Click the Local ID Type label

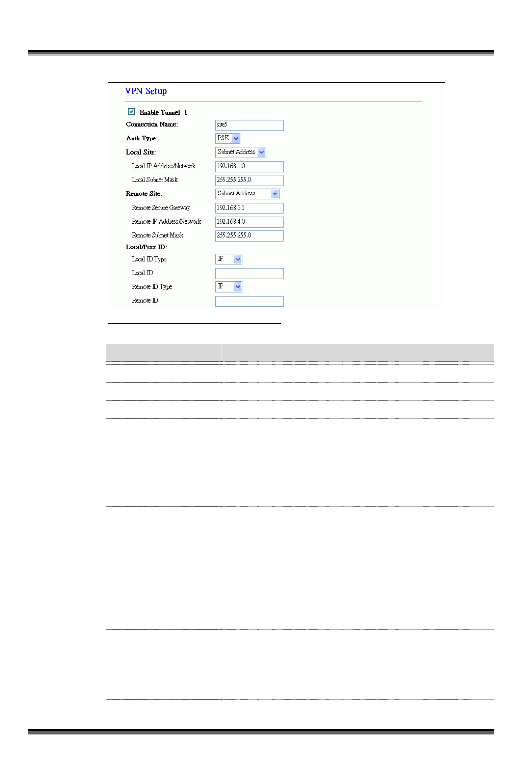149,259
